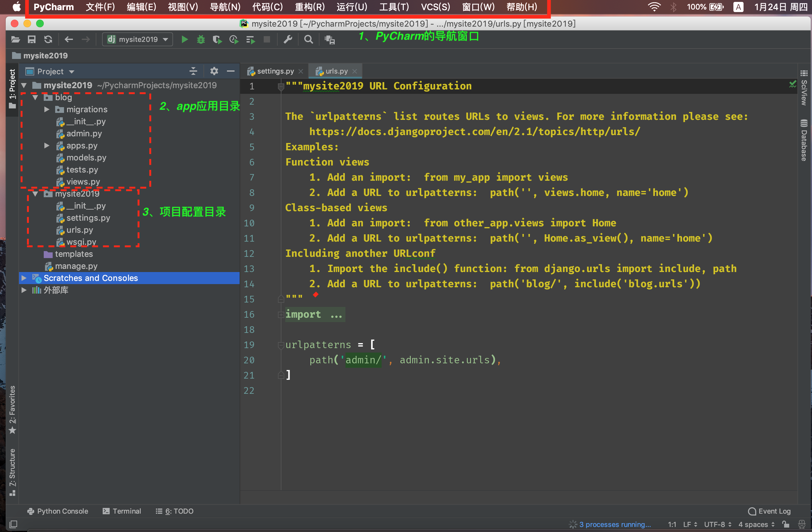Click 3 processes running status link
The height and width of the screenshot is (532, 812).
coord(615,524)
